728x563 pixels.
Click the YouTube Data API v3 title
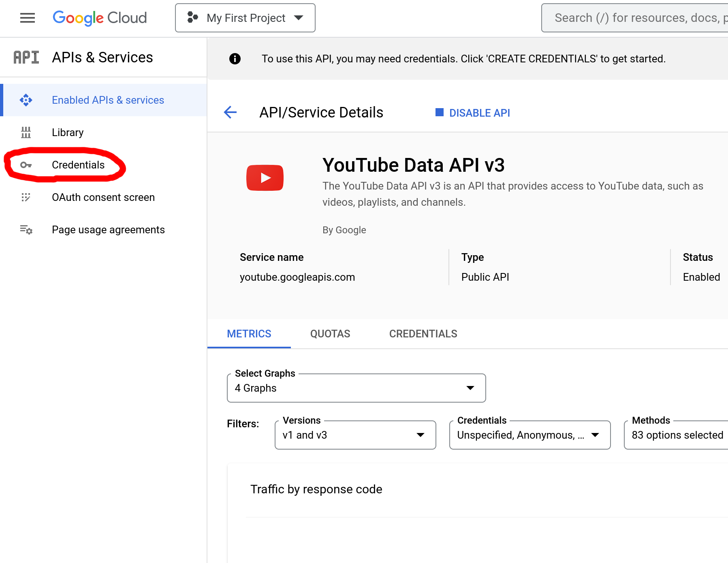[x=414, y=165]
